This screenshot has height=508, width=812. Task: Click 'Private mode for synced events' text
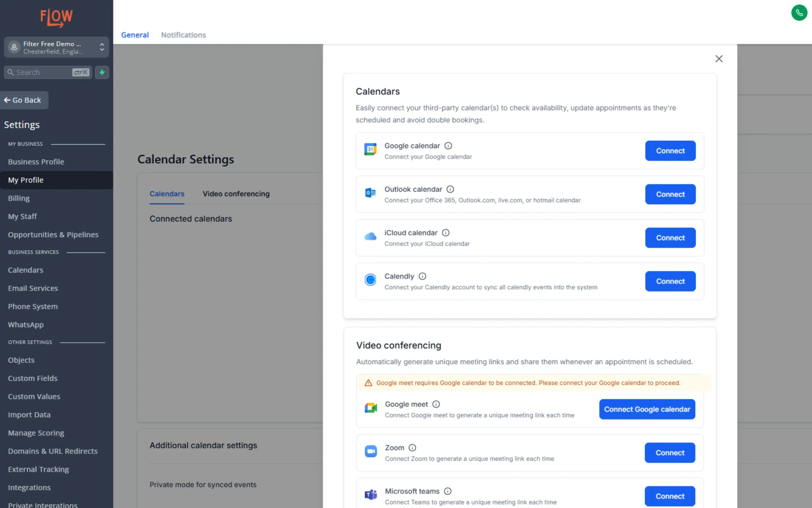[x=203, y=485]
